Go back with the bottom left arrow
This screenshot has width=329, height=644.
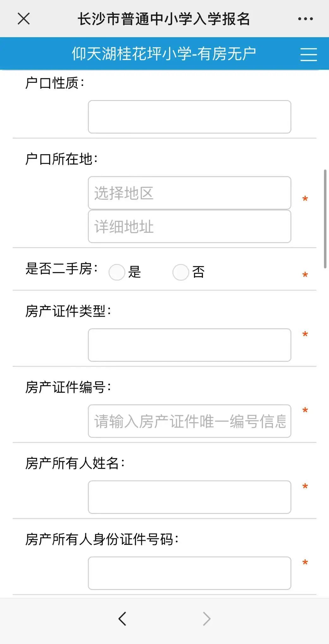tap(122, 618)
